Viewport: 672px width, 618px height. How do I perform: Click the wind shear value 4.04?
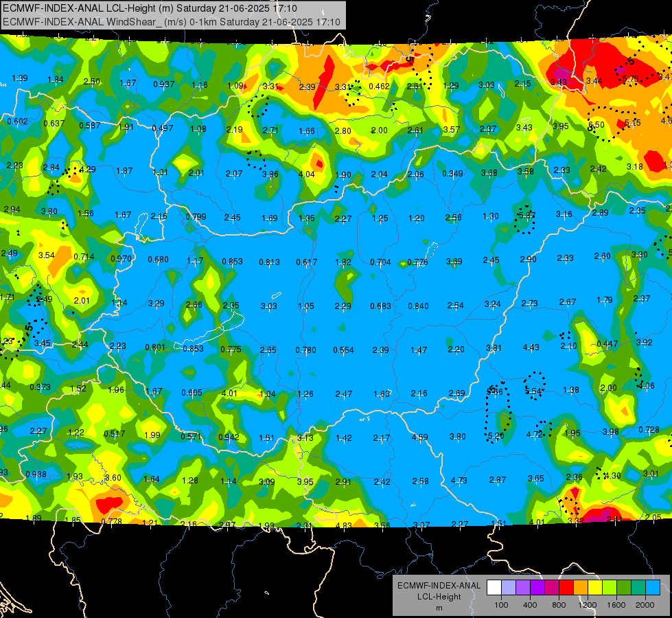(306, 174)
